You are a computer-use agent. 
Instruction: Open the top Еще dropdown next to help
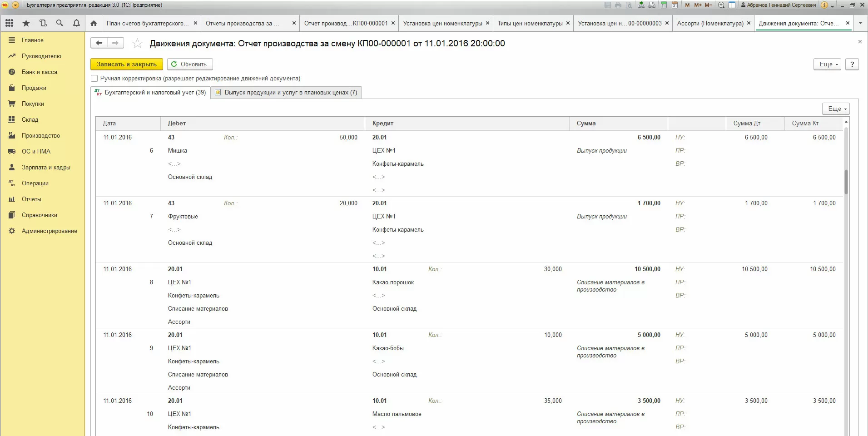828,64
